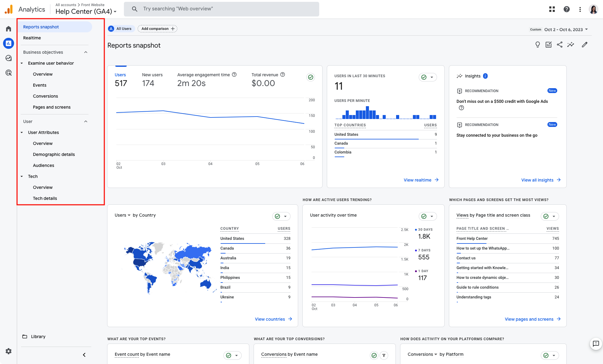Click the help icon under Google Ads recommendation
The width and height of the screenshot is (603, 364).
coord(461,108)
